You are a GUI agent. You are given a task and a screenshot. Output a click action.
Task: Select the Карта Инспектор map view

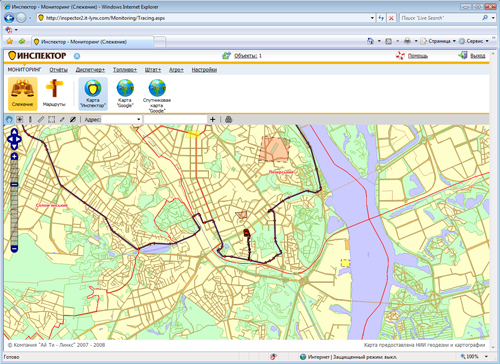pos(93,94)
